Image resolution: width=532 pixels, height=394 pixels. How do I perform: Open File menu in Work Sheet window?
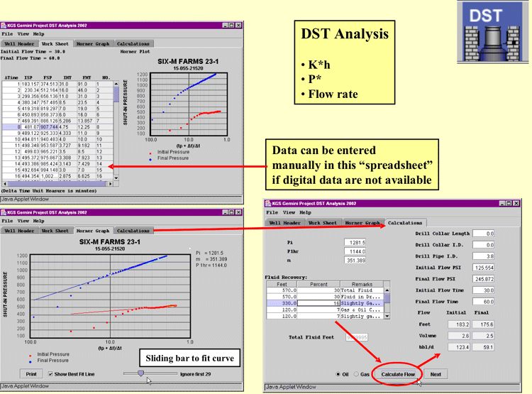tap(7, 34)
